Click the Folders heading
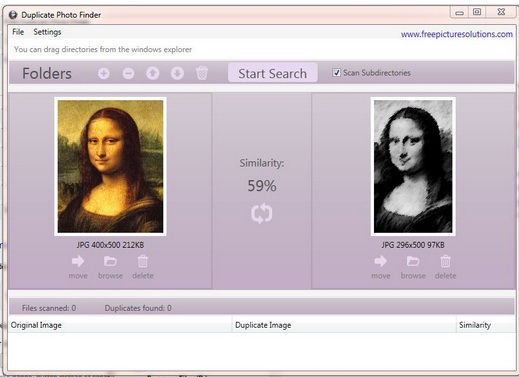Image resolution: width=519 pixels, height=377 pixels. pyautogui.click(x=47, y=73)
